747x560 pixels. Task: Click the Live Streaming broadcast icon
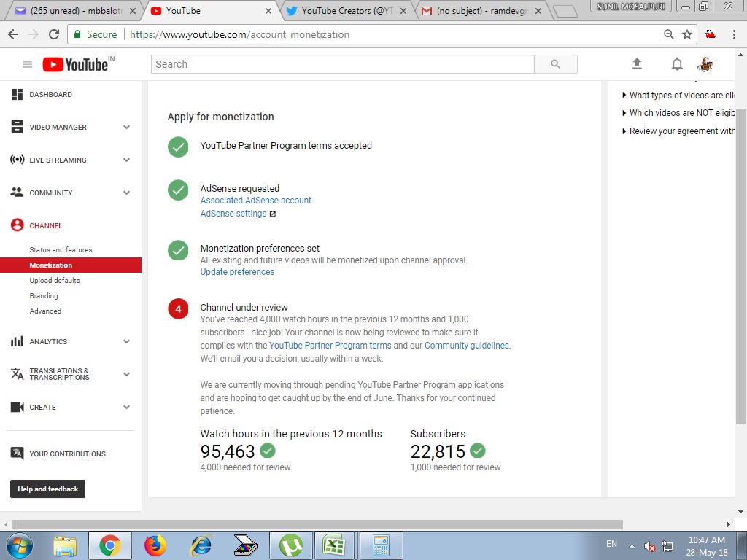click(18, 160)
